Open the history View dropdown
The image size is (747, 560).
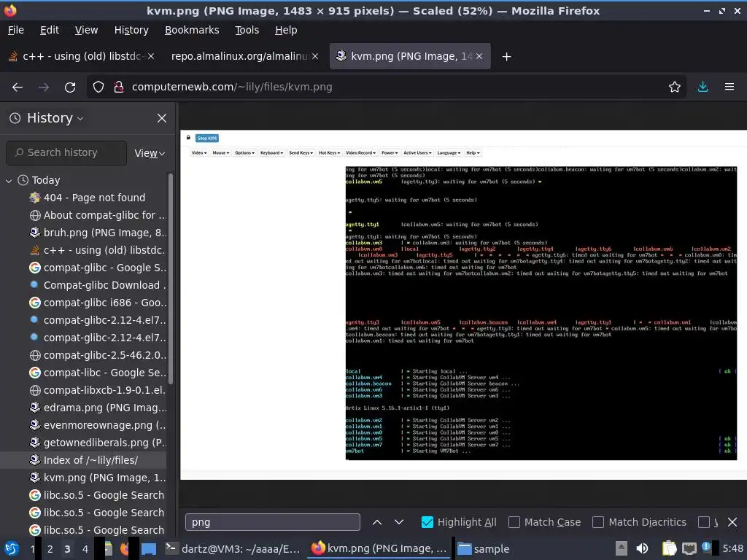150,153
